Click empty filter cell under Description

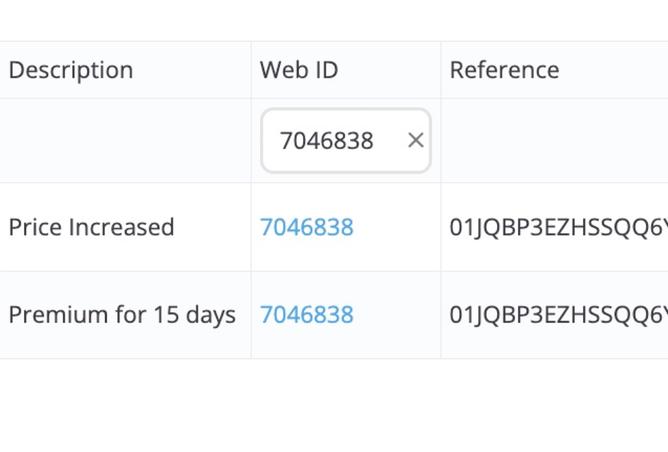click(x=125, y=141)
